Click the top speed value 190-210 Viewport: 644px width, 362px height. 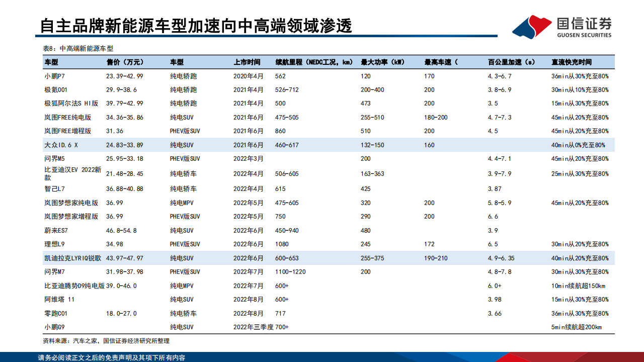click(x=436, y=258)
